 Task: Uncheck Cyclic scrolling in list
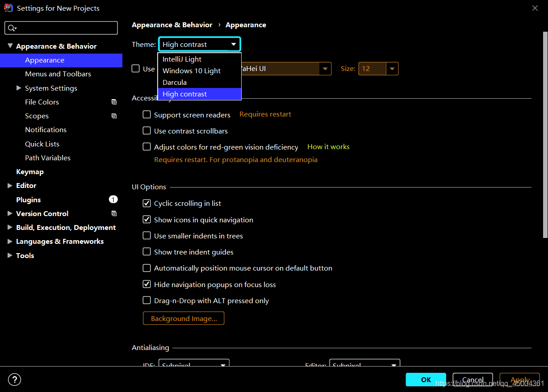(x=146, y=203)
